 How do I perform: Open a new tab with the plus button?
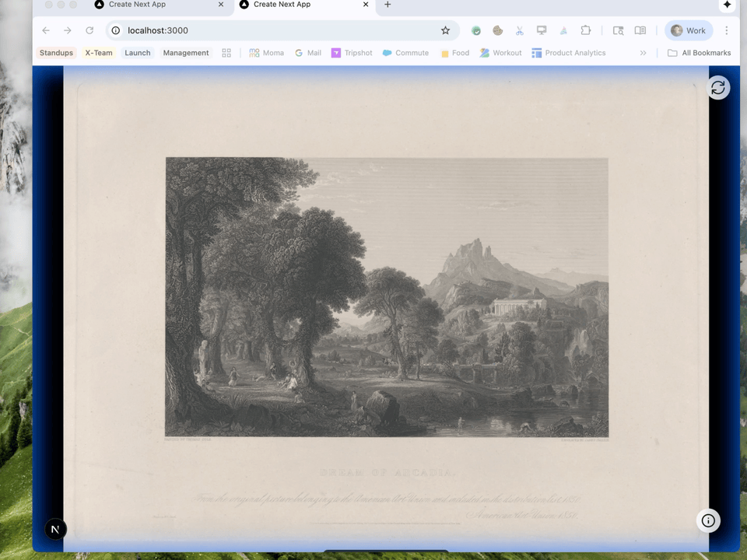(x=388, y=5)
